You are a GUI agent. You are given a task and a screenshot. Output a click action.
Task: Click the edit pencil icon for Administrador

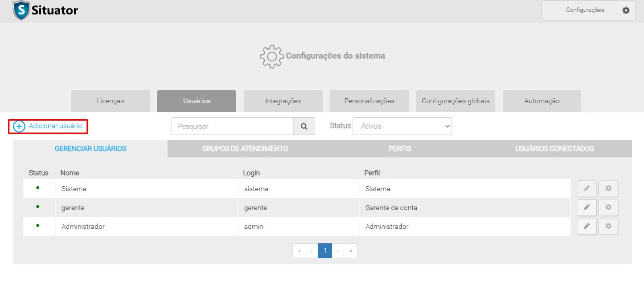point(586,226)
